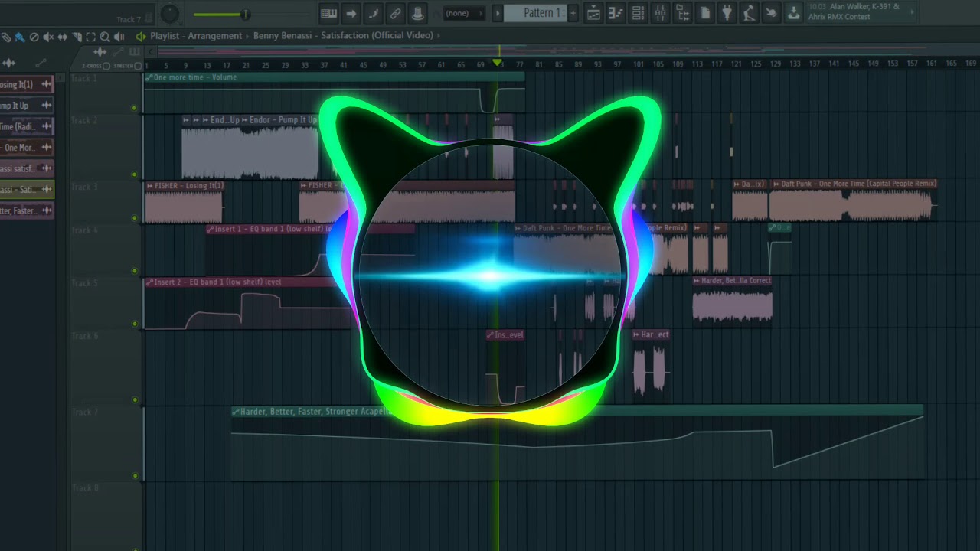
Task: Click the Benny Benassi - Satisfaction breadcrumb
Action: pyautogui.click(x=343, y=36)
